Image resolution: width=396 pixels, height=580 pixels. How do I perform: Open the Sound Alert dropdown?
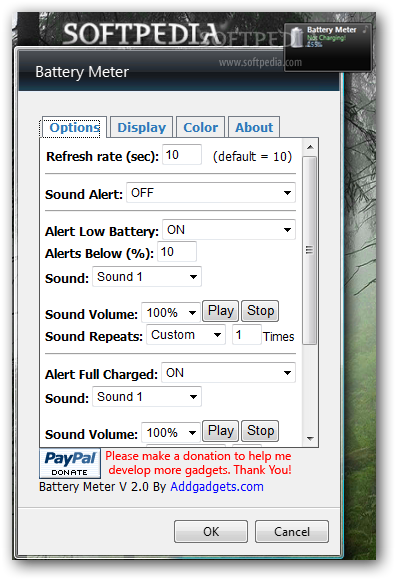coord(211,193)
